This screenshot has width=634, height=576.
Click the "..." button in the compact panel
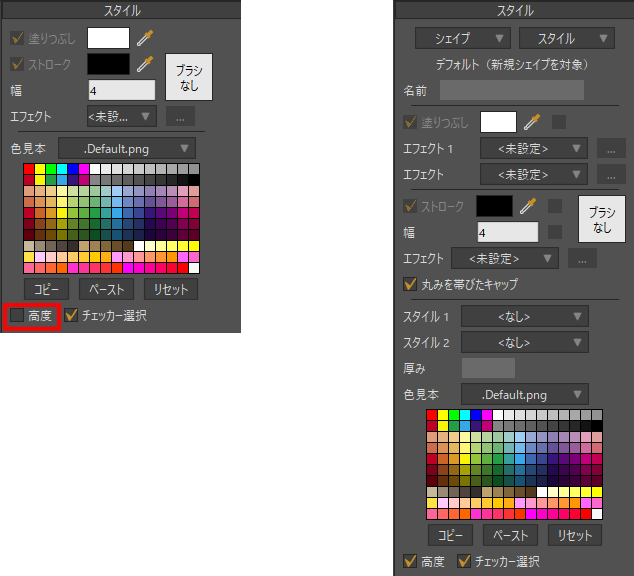tap(179, 116)
